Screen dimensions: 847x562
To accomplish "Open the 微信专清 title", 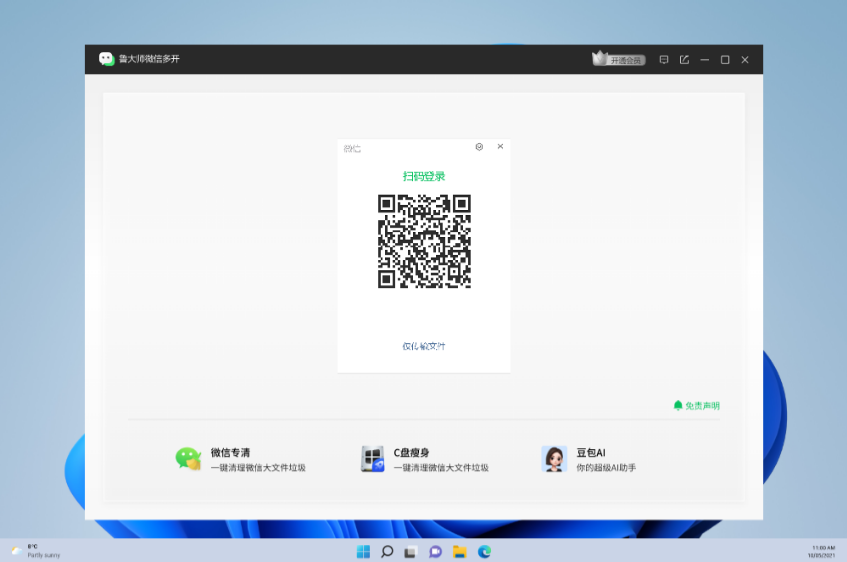I will click(231, 452).
